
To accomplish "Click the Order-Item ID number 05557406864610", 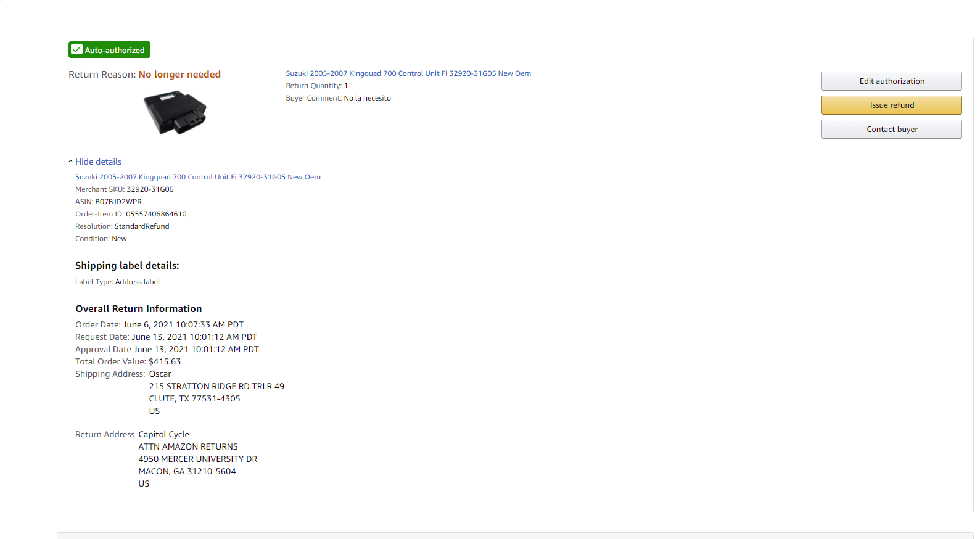I will (x=156, y=214).
